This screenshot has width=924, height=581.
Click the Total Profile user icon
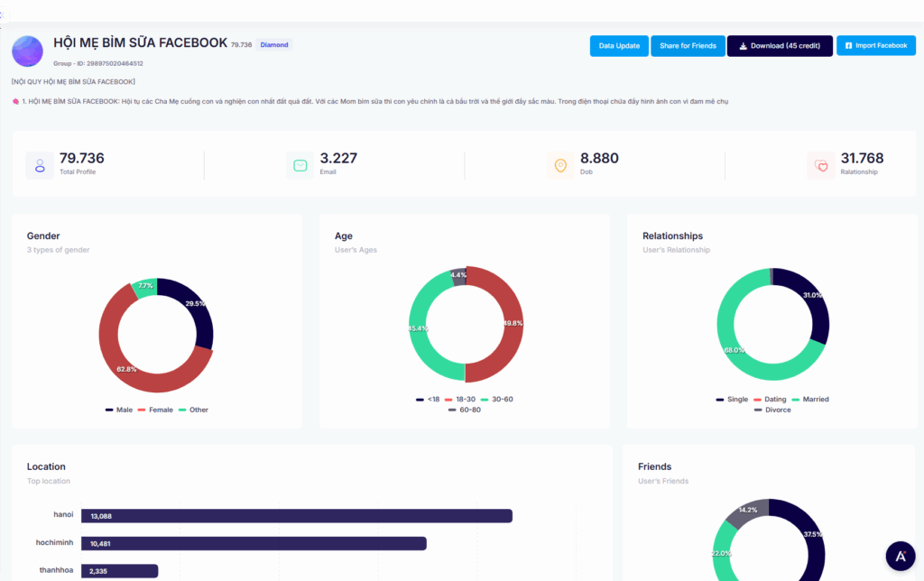coord(40,166)
